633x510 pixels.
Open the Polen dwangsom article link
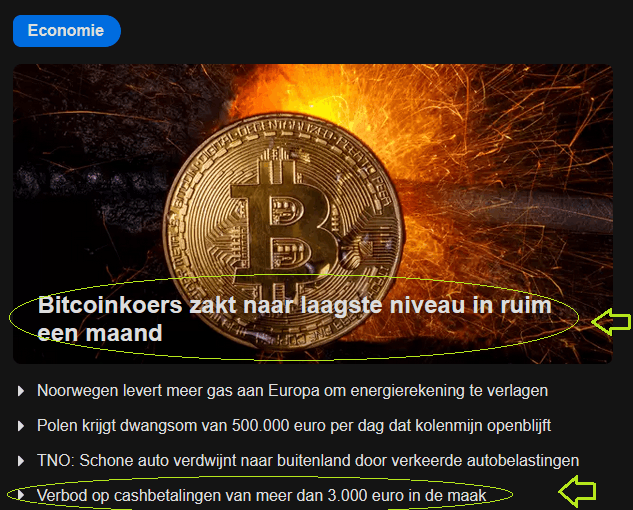pos(294,426)
